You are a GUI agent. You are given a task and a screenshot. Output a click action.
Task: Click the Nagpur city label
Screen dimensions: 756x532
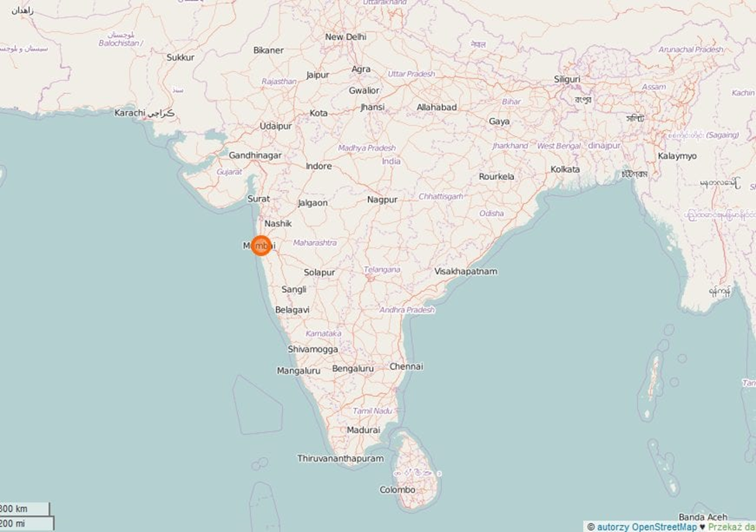pyautogui.click(x=382, y=199)
